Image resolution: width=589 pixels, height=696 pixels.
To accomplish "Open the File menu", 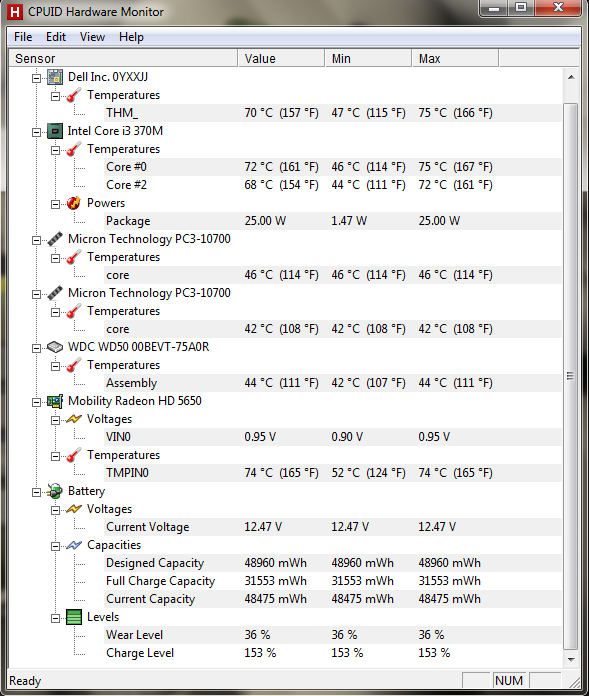I will (x=23, y=37).
